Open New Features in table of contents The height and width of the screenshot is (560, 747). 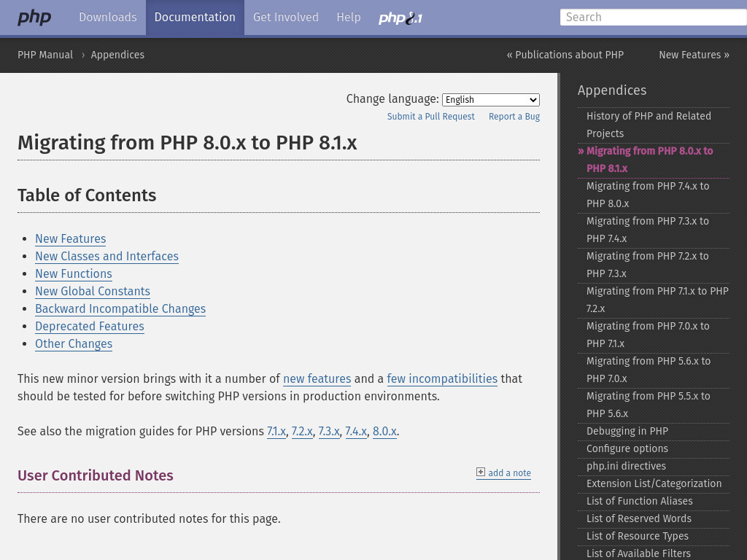point(71,239)
